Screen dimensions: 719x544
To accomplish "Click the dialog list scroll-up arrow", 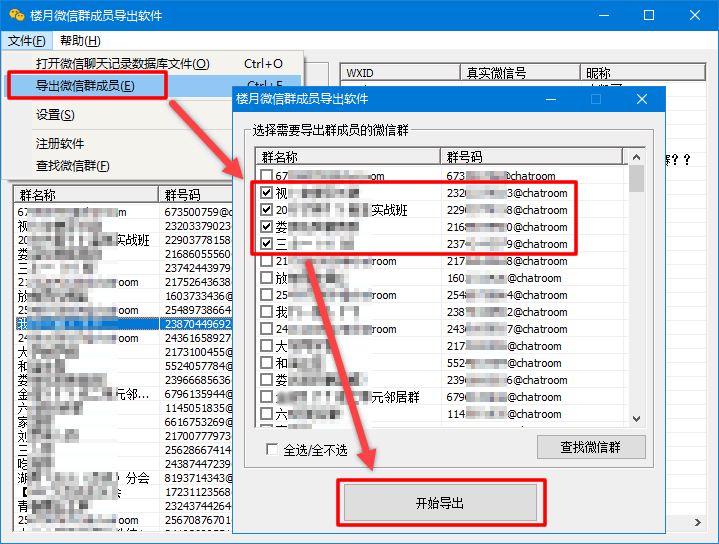I will tap(636, 157).
